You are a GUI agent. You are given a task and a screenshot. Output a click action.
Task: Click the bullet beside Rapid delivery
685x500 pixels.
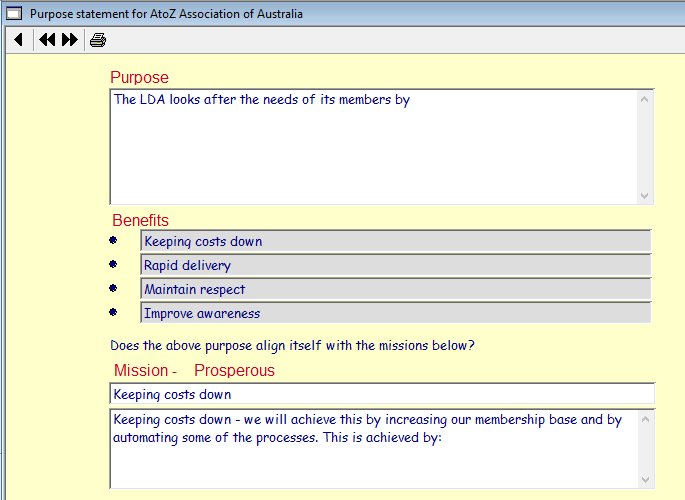[113, 265]
